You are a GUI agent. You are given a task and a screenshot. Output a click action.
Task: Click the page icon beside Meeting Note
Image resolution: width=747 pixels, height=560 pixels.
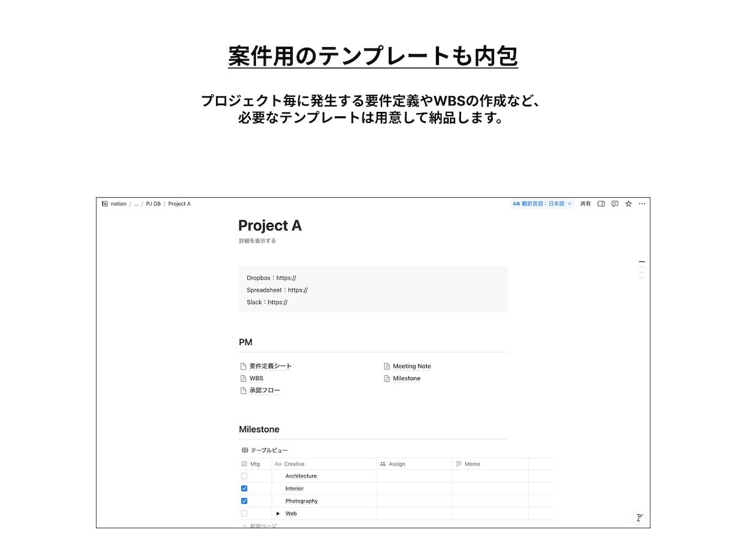[x=387, y=367]
